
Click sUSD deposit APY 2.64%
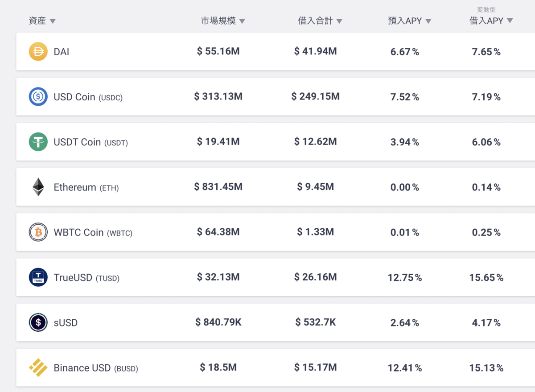coord(405,322)
